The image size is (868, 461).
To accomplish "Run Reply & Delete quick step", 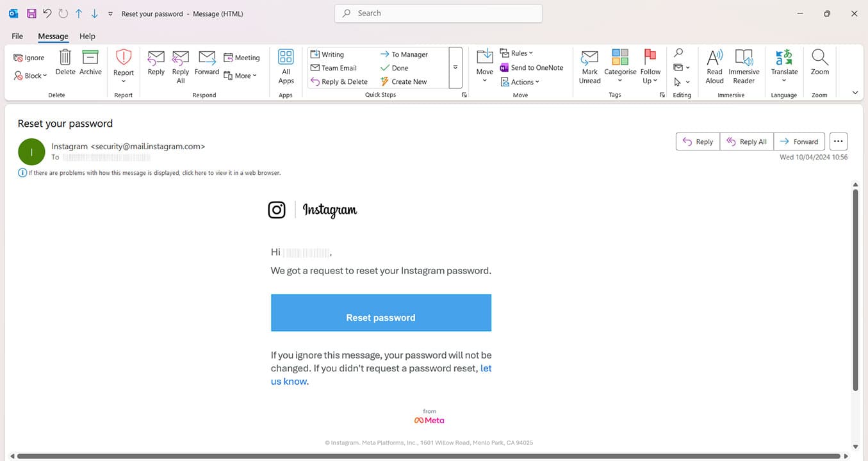I will pos(340,81).
